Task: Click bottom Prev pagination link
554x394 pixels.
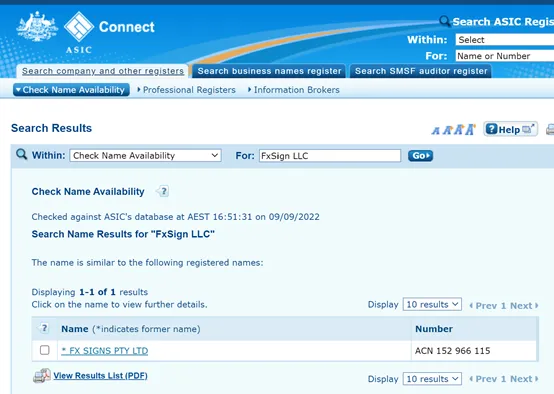Action: (483, 379)
